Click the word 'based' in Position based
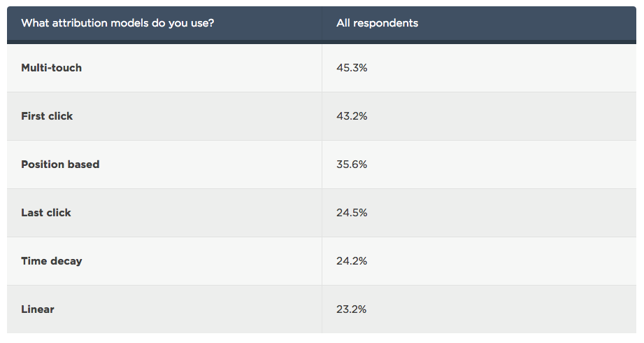The height and width of the screenshot is (343, 644). [83, 164]
